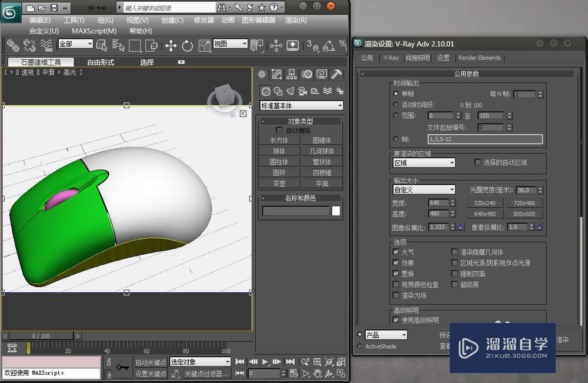Screen dimensions: 588x383
Task: Enable the 视频颜色检查 checkbox
Action: (x=395, y=284)
